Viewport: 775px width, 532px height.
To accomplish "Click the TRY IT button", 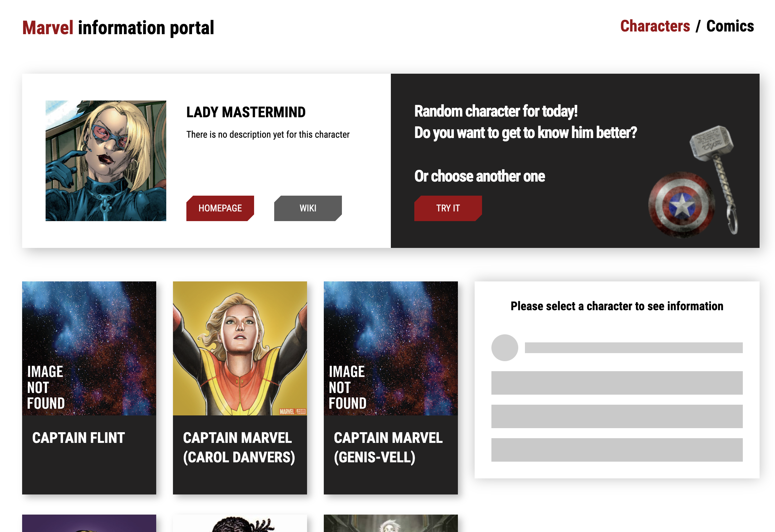I will pyautogui.click(x=448, y=208).
